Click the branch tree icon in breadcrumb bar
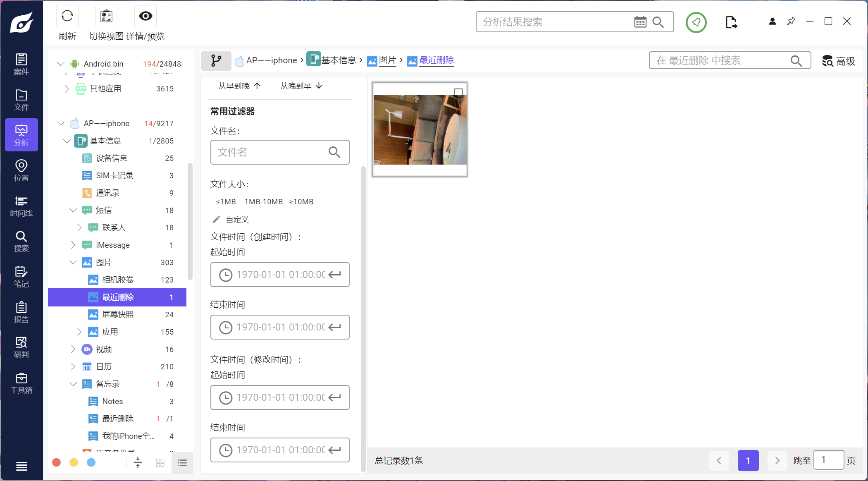The height and width of the screenshot is (481, 868). tap(216, 61)
